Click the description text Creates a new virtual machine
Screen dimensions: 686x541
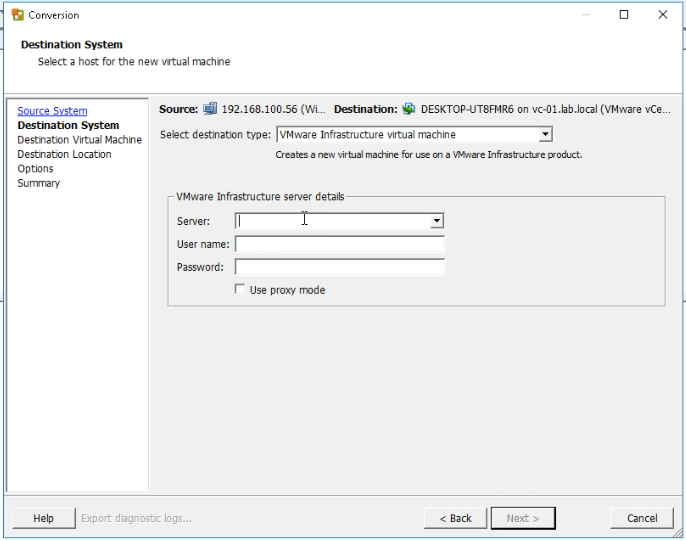[429, 154]
